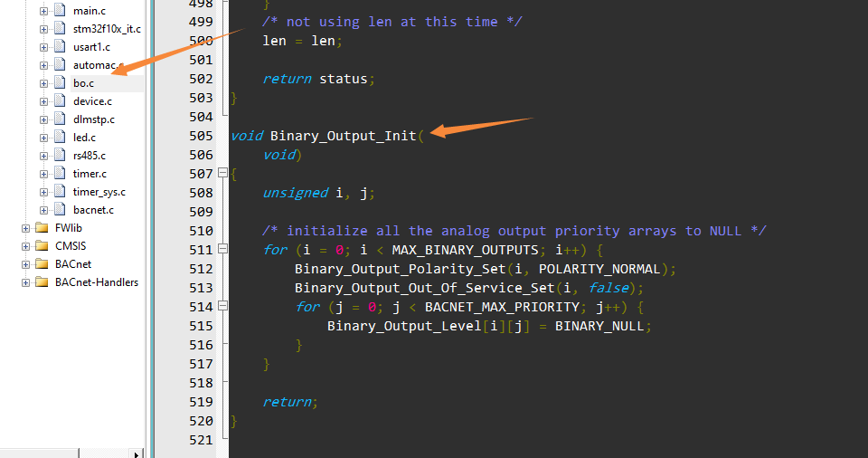Viewport: 868px width, 458px height.
Task: Click the CMSIS folder icon
Action: pos(42,245)
